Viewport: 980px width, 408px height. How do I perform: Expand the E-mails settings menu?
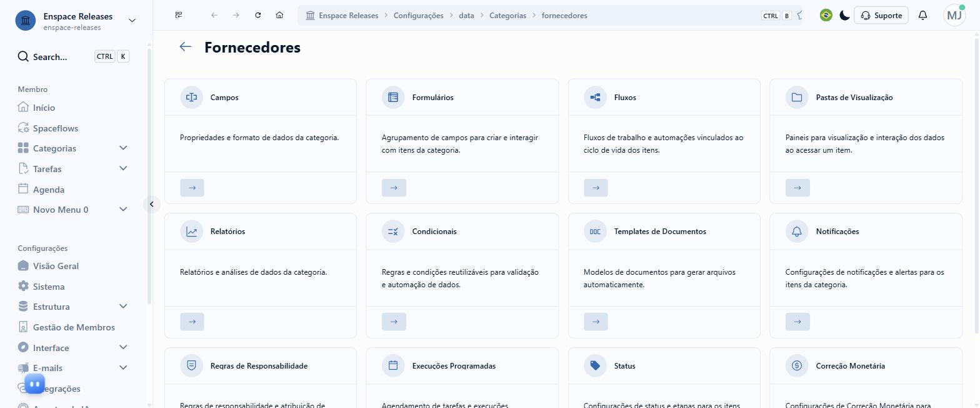pos(123,368)
